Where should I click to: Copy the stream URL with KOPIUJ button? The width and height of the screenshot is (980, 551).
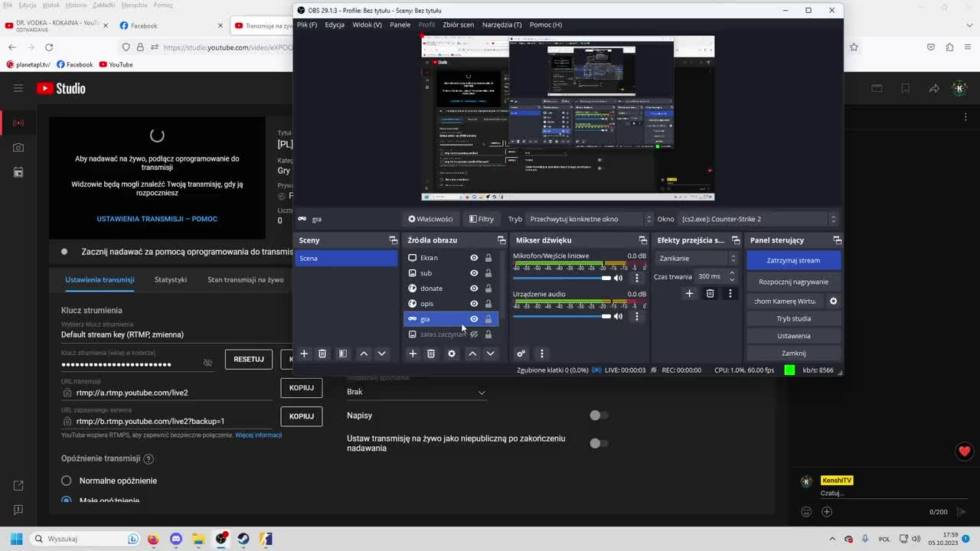[x=302, y=387]
